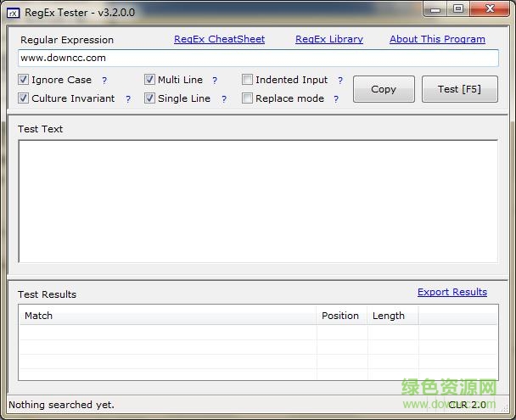Click into the Regular Expression input field
Viewport: 516px width, 420px height.
(x=258, y=58)
